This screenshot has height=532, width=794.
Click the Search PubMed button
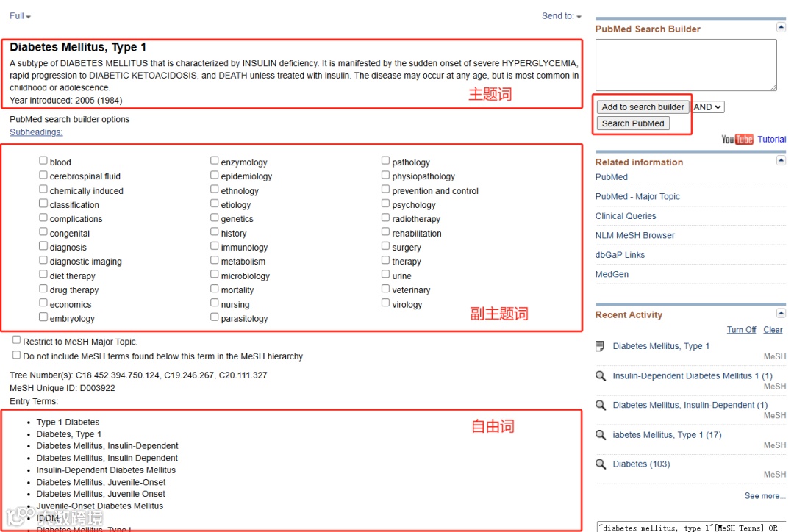click(633, 123)
